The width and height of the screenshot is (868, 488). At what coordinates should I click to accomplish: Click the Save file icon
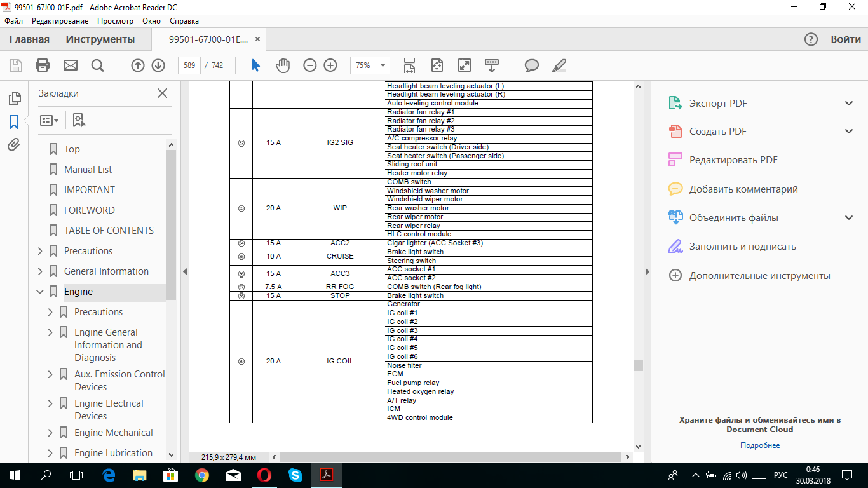[16, 65]
